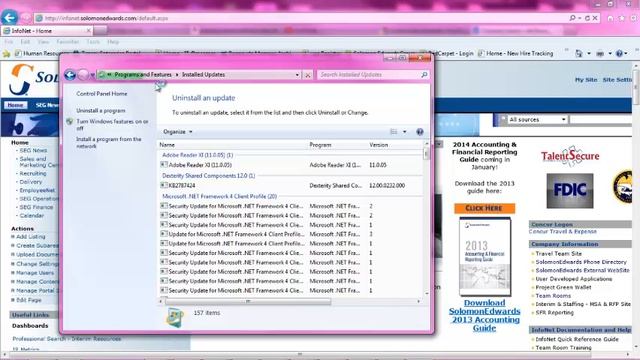Collapse the Dexterity Shared Components 12.0 group
This screenshot has width=640, height=360.
tap(209, 176)
